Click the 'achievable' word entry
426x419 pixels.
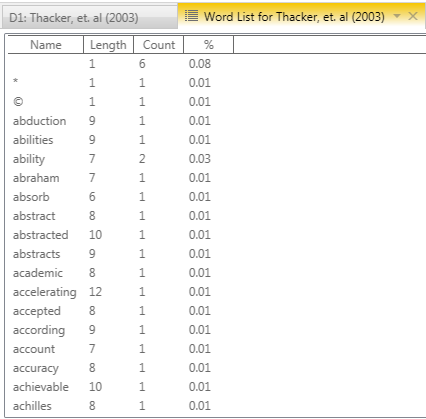[x=41, y=387]
